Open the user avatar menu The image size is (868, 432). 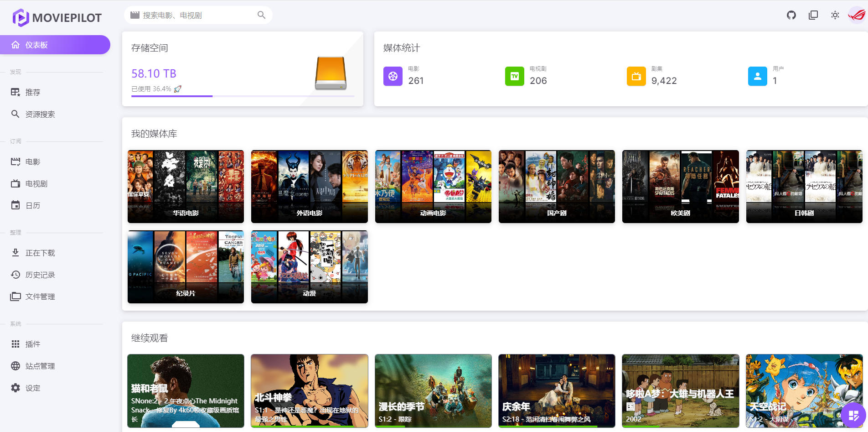pyautogui.click(x=857, y=15)
